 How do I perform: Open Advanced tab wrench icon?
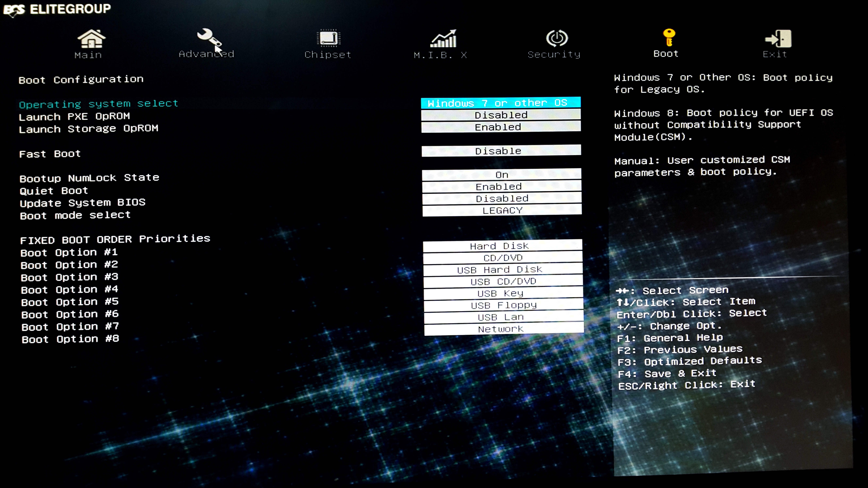[x=209, y=38]
